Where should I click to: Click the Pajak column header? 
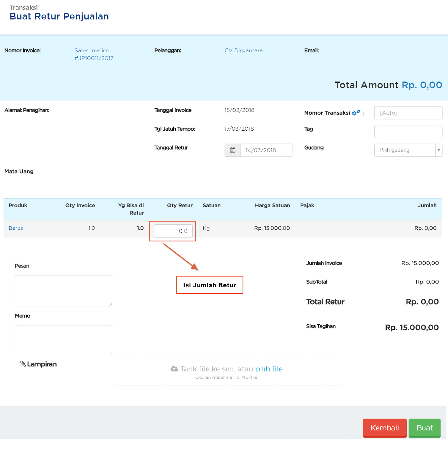coord(307,206)
